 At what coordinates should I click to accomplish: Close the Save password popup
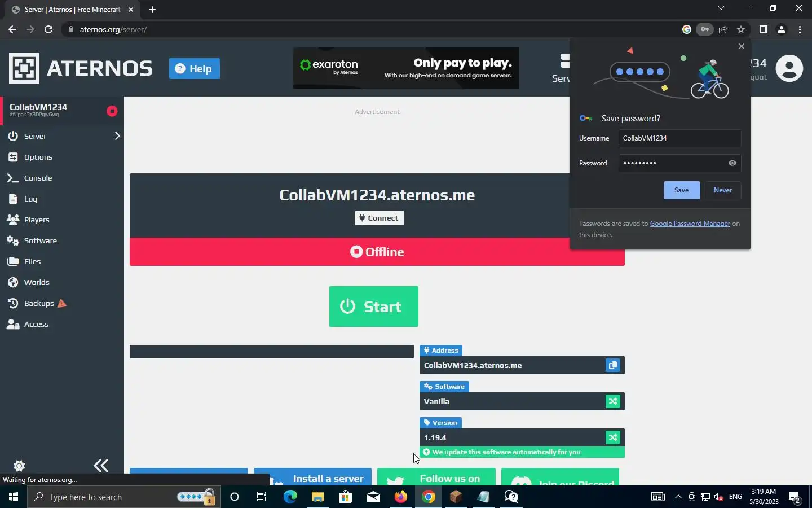[x=742, y=46]
